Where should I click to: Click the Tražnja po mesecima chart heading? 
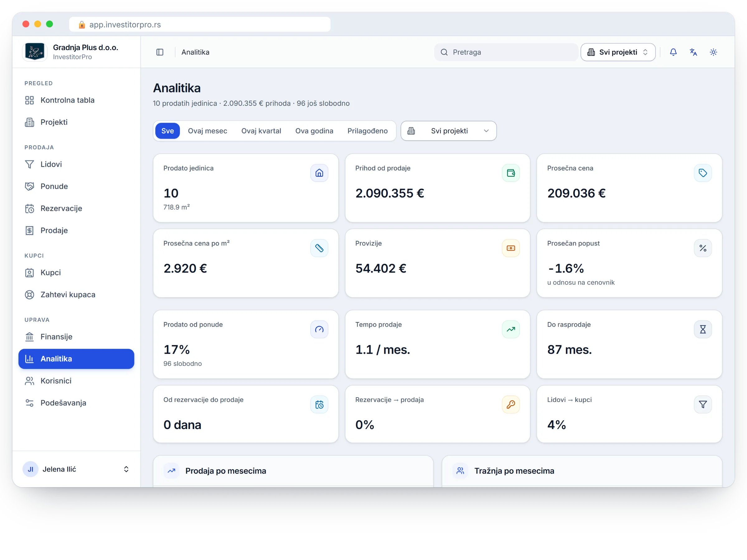point(514,470)
